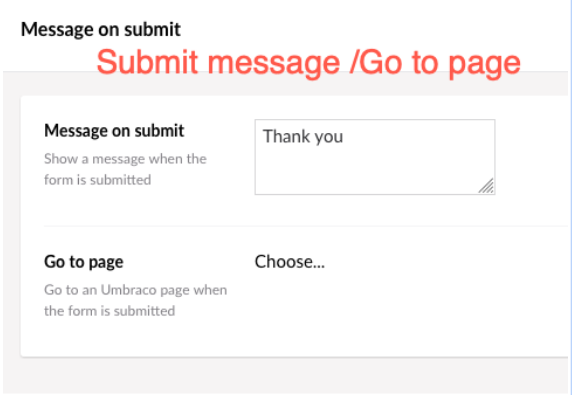Click the 'Show a message when the' description line
The height and width of the screenshot is (395, 572).
(x=125, y=159)
